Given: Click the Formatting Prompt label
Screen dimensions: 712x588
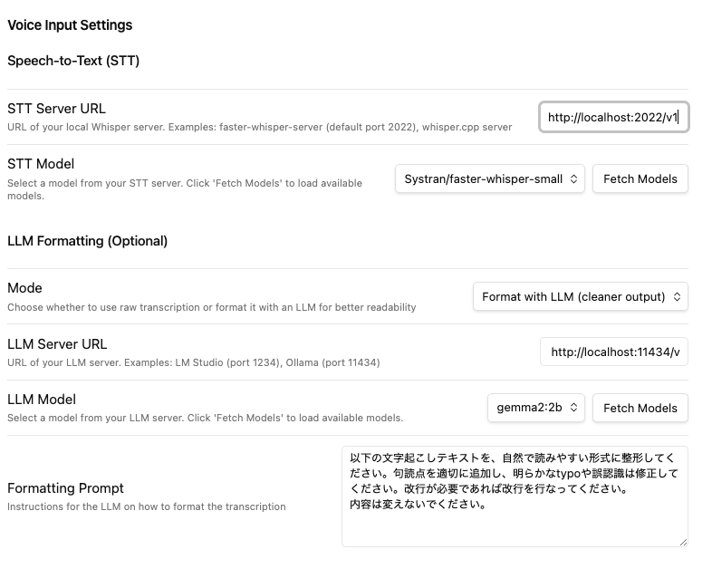Looking at the screenshot, I should (x=65, y=488).
